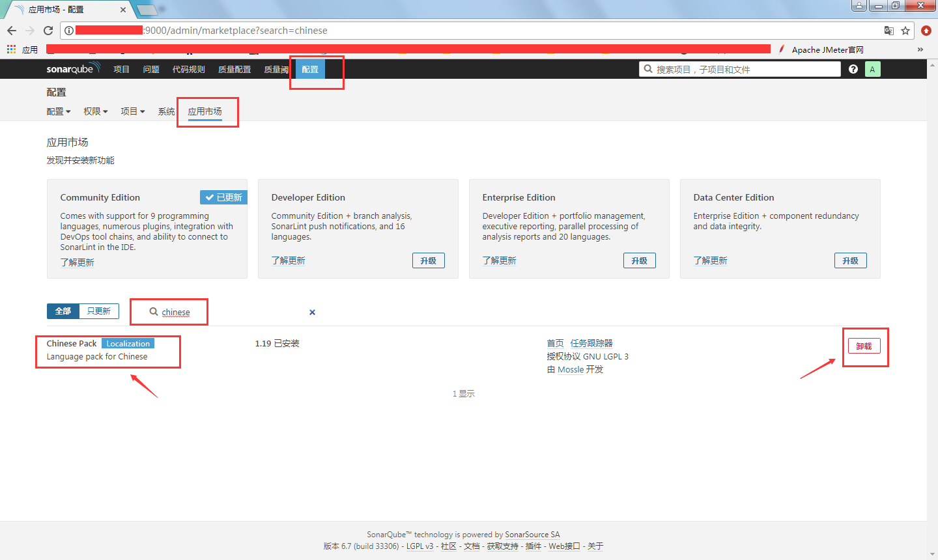Click 卸载 to uninstall Chinese Pack

(x=864, y=346)
